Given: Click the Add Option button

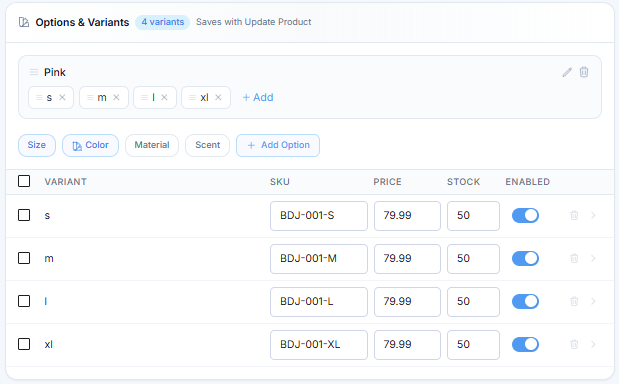Looking at the screenshot, I should click(x=278, y=145).
